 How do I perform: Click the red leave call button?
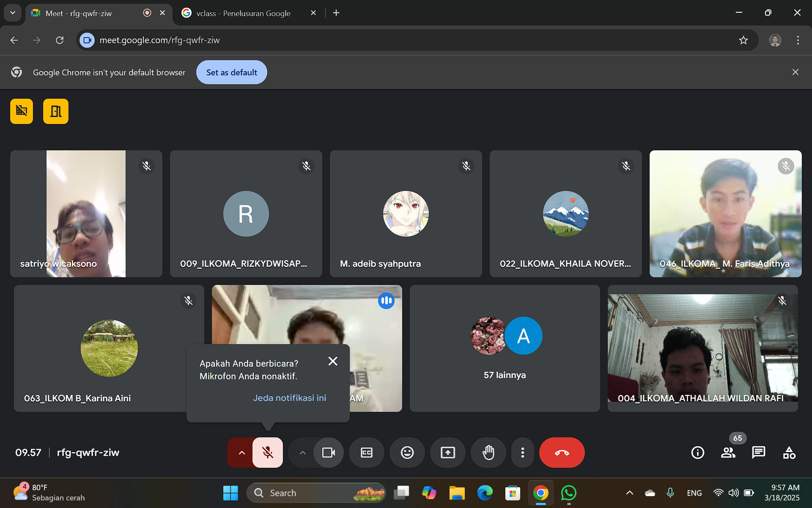(562, 453)
